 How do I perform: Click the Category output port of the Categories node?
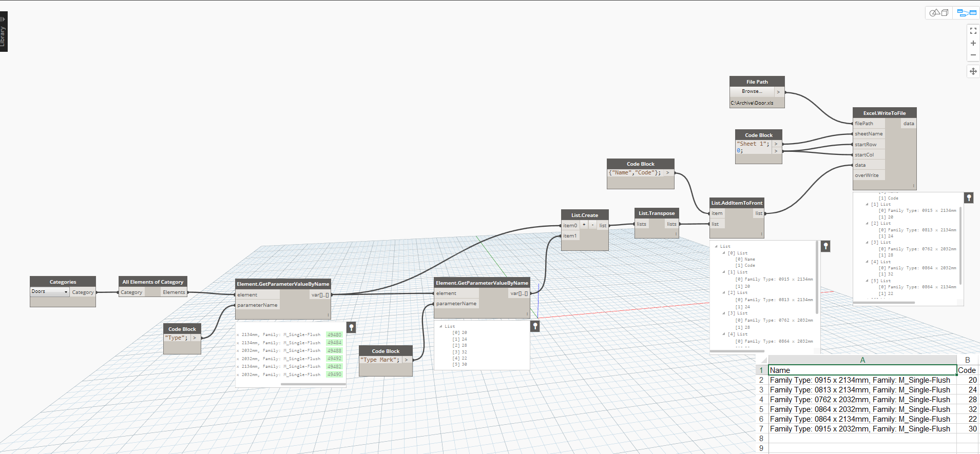[83, 292]
